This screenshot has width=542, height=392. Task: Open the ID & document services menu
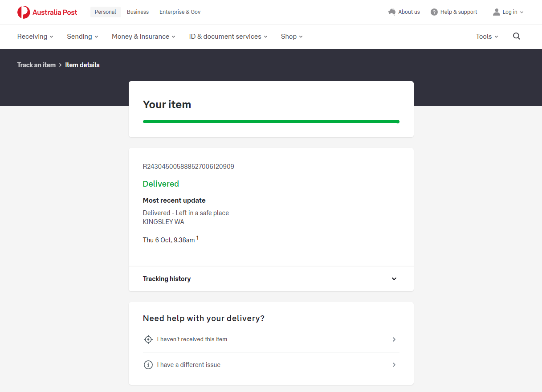(228, 37)
